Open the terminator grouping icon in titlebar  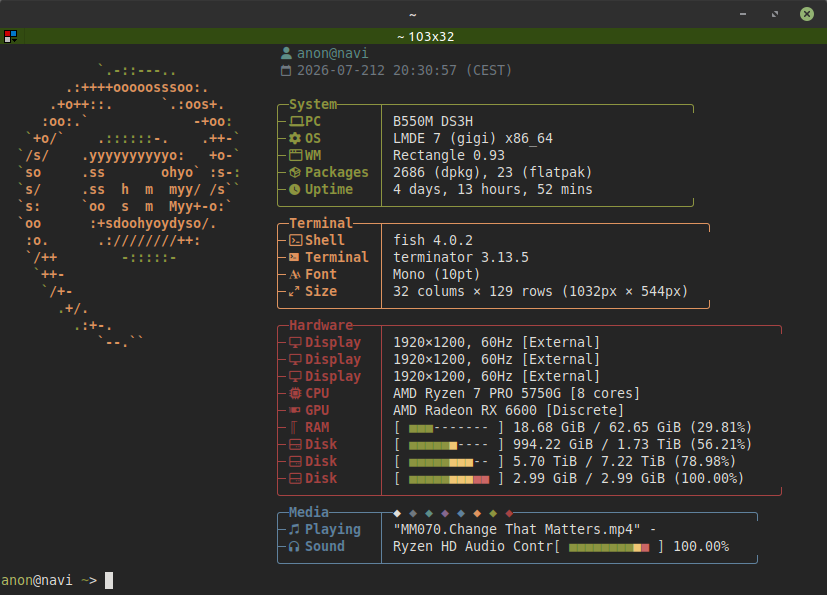click(10, 36)
